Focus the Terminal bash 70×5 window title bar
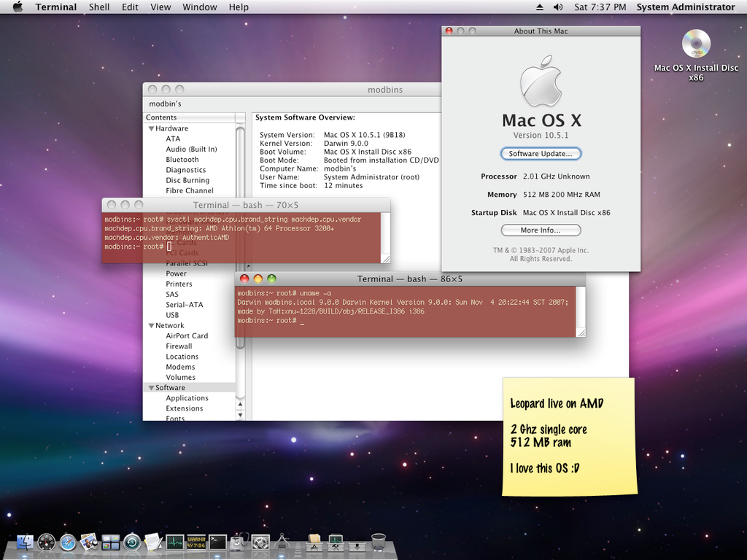Screen dimensions: 747x560 coord(246,205)
